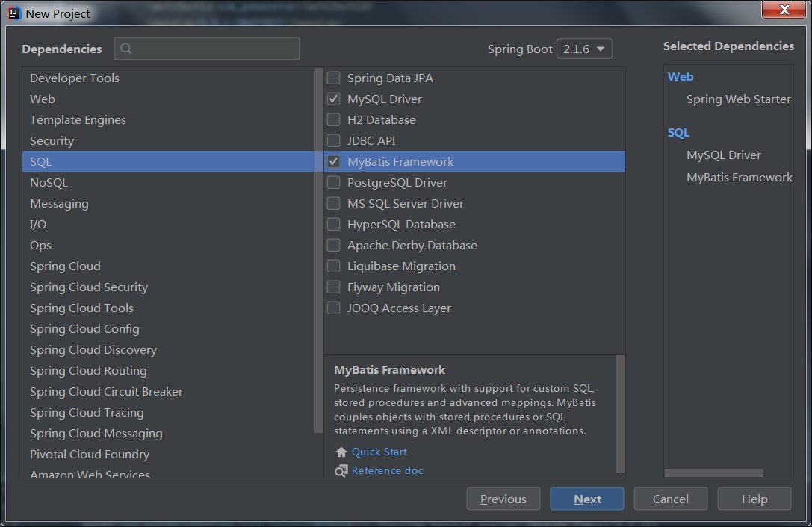Screen dimensions: 812x527
Task: Choose Spring Cloud Discovery category
Action: (168, 350)
